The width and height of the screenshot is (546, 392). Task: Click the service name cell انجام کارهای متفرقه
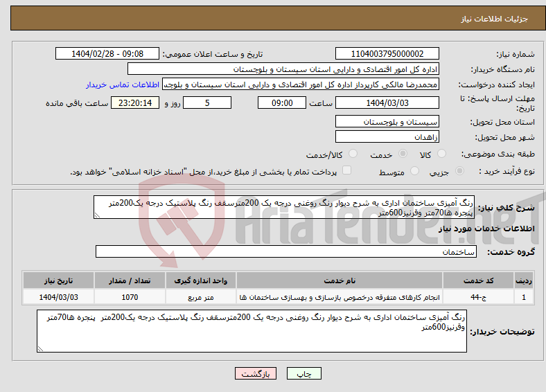click(x=340, y=297)
